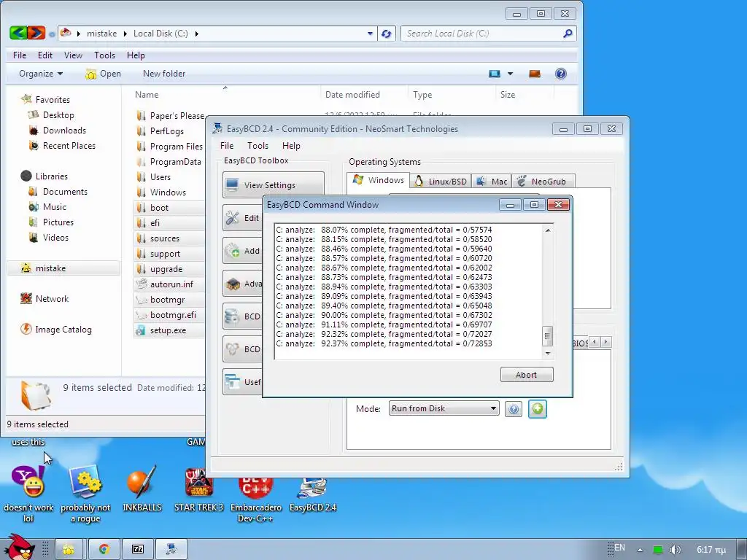
Task: Select Network in the Explorer sidebar
Action: coord(44,299)
